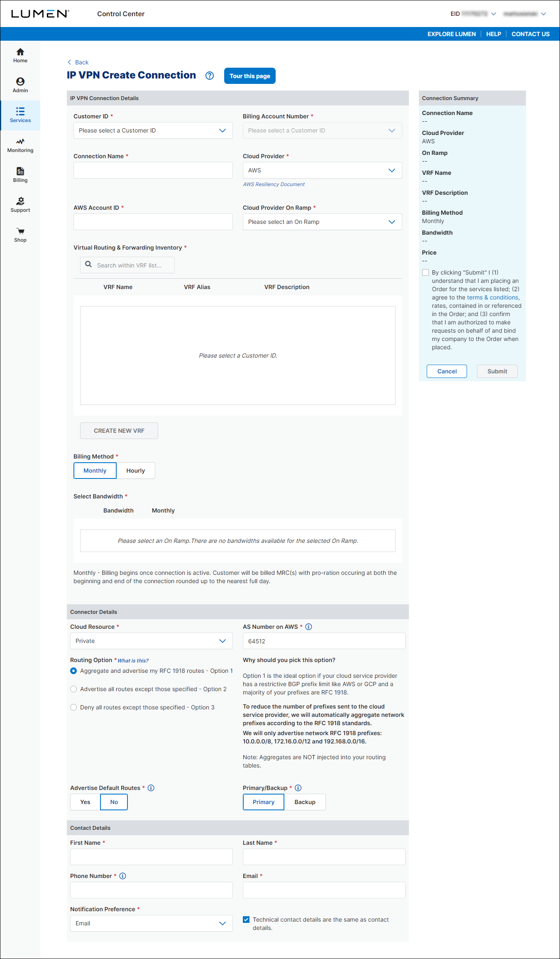Click the Back chevron icon
560x959 pixels.
69,62
